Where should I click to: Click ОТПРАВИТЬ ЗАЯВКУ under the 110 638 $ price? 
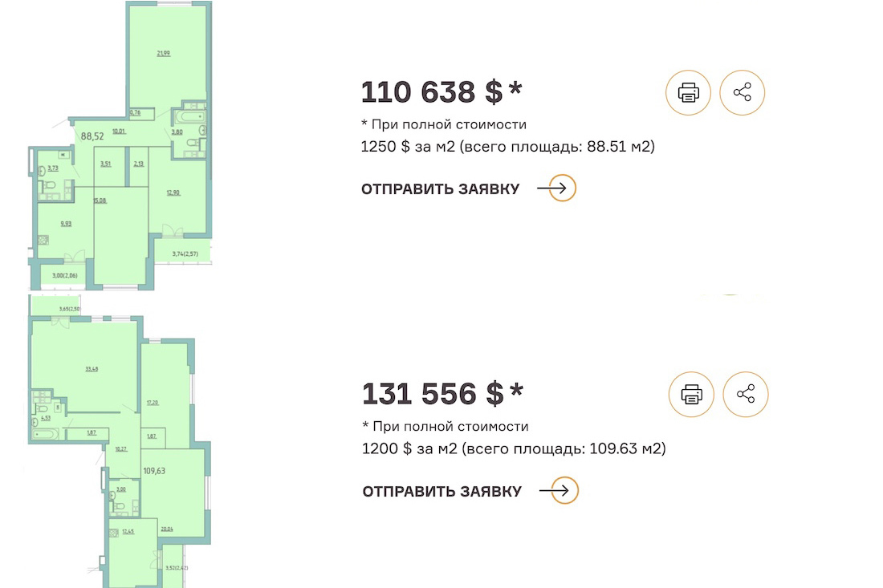pos(440,189)
